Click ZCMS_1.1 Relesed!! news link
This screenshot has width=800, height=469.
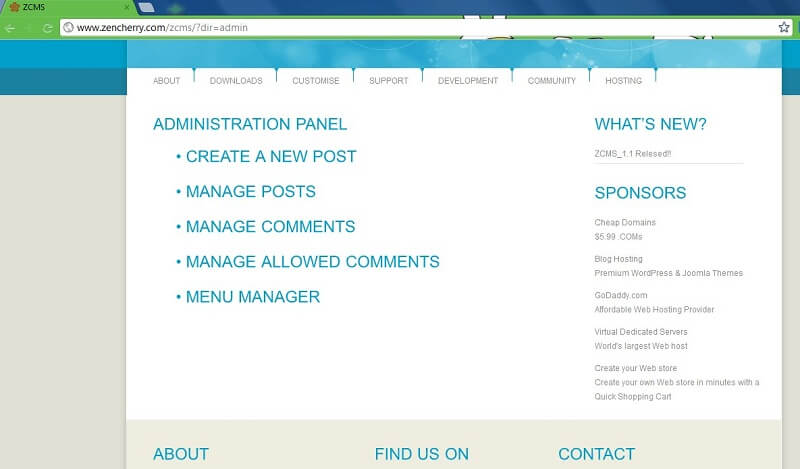click(633, 154)
